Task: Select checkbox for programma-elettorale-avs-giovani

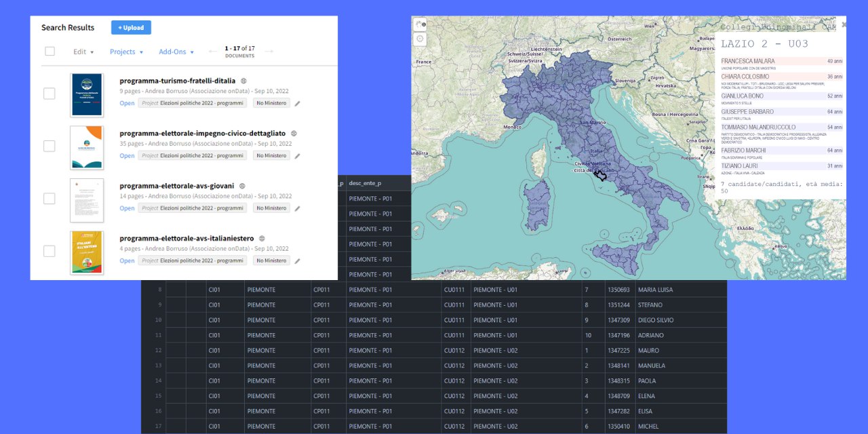Action: click(x=50, y=199)
